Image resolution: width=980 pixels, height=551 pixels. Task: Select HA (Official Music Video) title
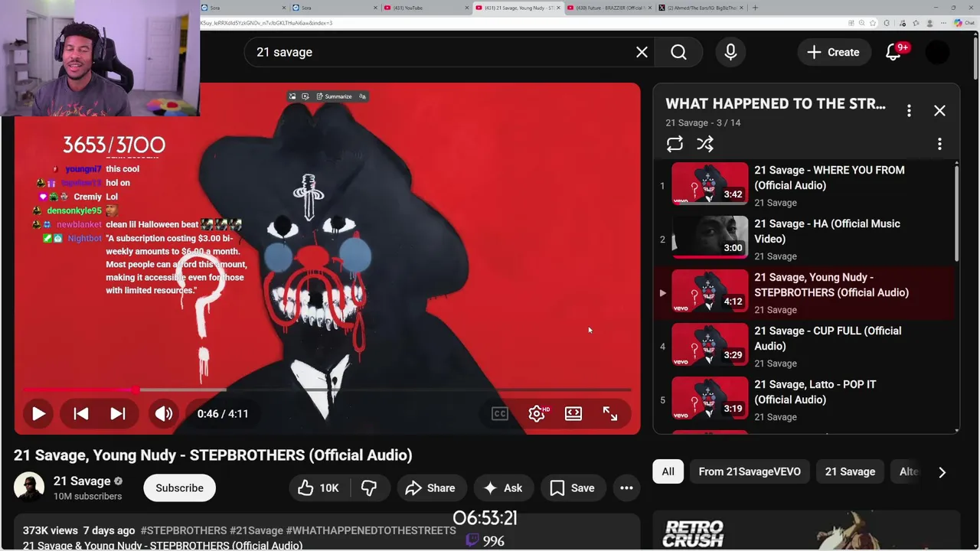pyautogui.click(x=827, y=231)
